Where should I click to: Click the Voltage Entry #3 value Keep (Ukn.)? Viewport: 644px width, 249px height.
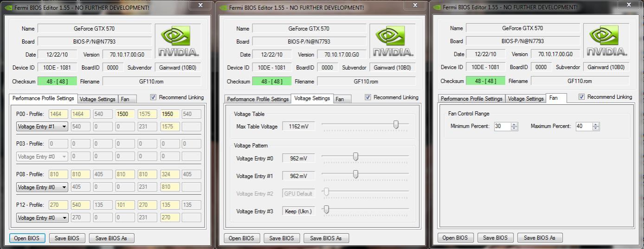(x=298, y=211)
